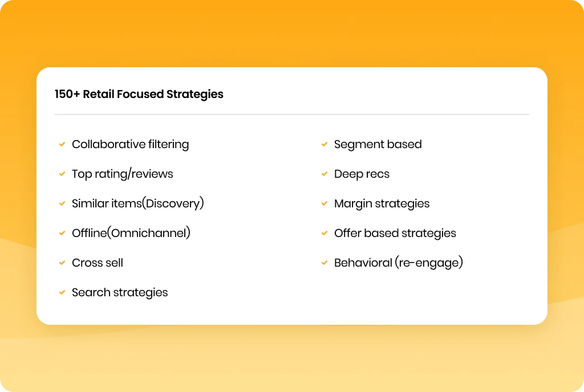Click checkmark icon next to Offer based strategies
The height and width of the screenshot is (392, 584).
pyautogui.click(x=325, y=233)
